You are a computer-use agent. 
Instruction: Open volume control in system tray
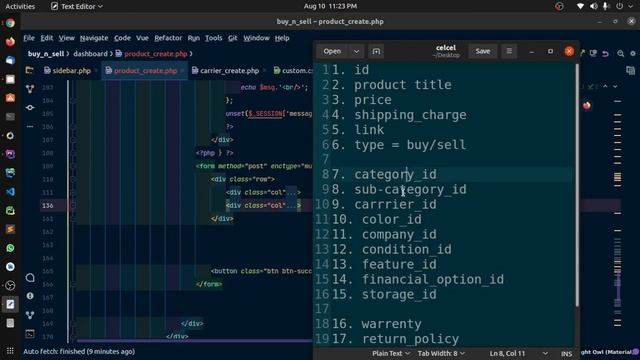593,6
